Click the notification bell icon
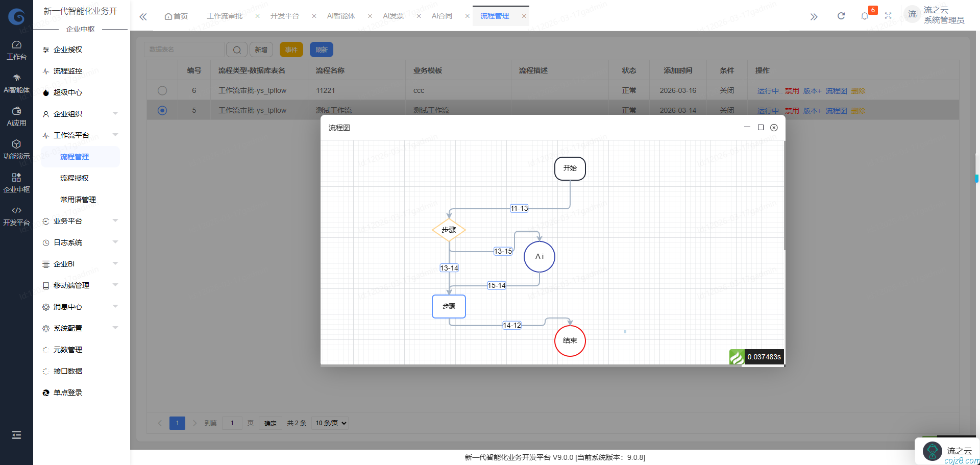Screen dimensions: 980x465 pos(864,16)
